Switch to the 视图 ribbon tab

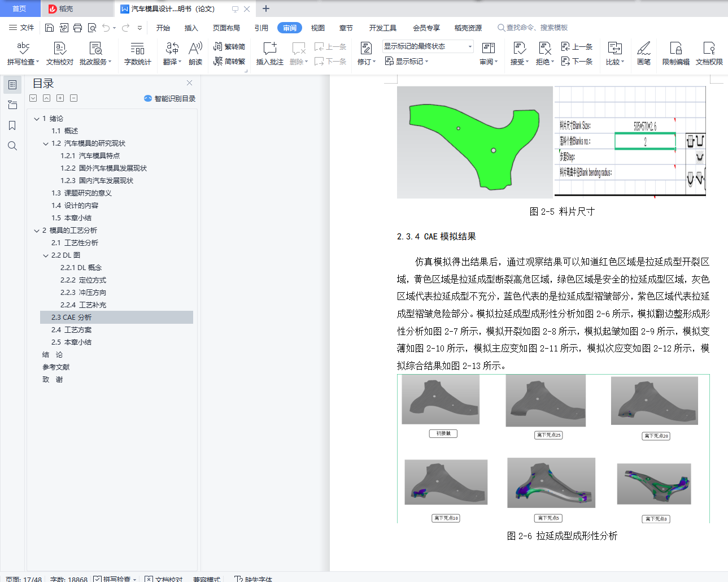[x=318, y=28]
